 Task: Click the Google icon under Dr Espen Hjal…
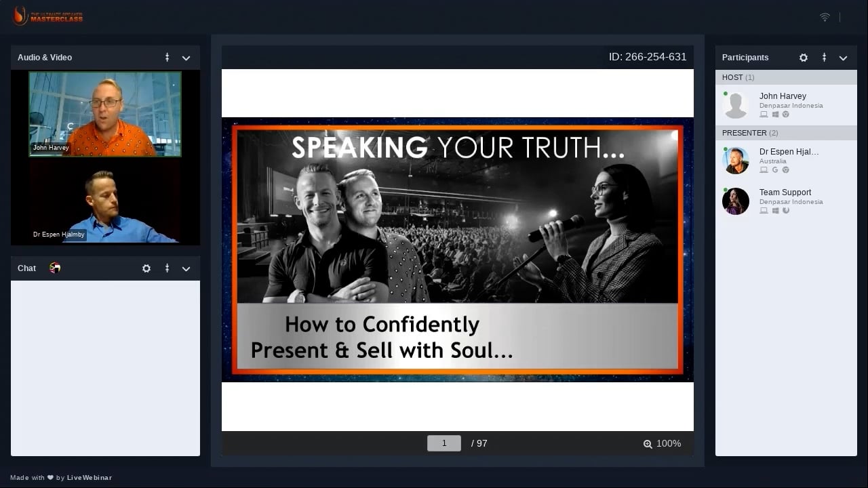coord(775,170)
